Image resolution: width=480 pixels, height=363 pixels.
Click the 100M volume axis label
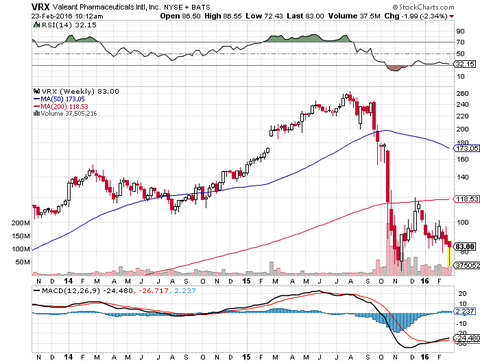tap(21, 249)
